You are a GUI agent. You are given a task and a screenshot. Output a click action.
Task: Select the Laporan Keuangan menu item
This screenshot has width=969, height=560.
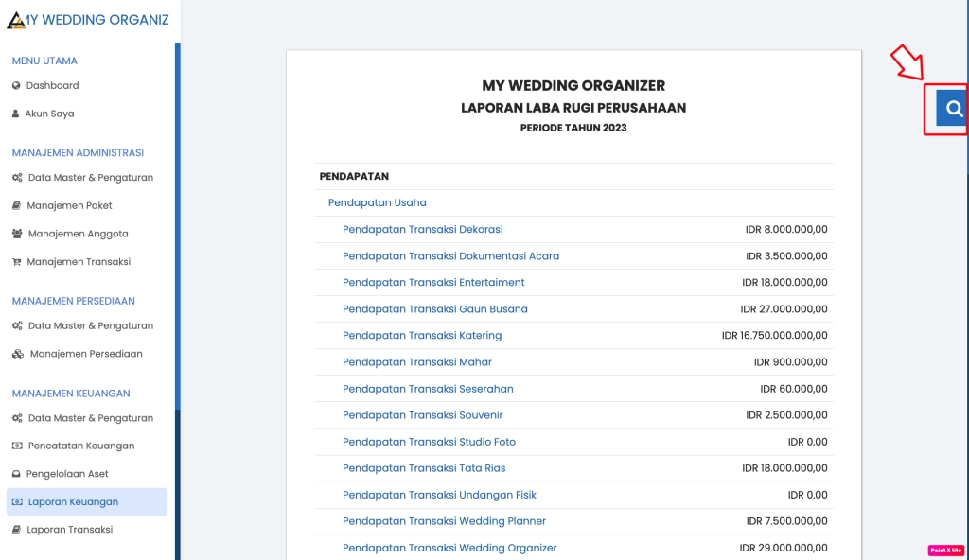click(x=73, y=502)
